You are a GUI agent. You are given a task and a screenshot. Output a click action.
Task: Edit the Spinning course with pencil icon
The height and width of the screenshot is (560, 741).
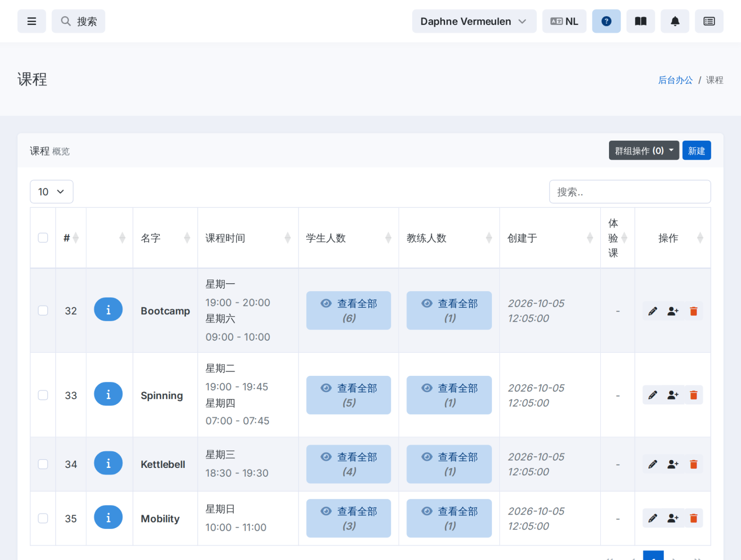pos(653,395)
